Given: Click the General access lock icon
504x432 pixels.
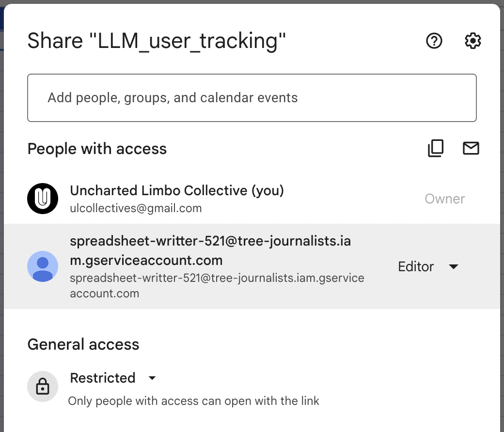Looking at the screenshot, I should tap(43, 386).
